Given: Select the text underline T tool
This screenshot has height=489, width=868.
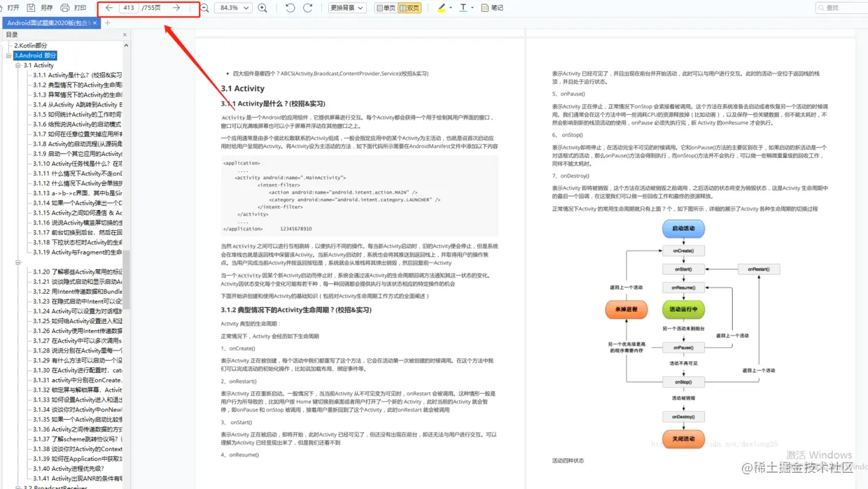Looking at the screenshot, I should pyautogui.click(x=463, y=8).
